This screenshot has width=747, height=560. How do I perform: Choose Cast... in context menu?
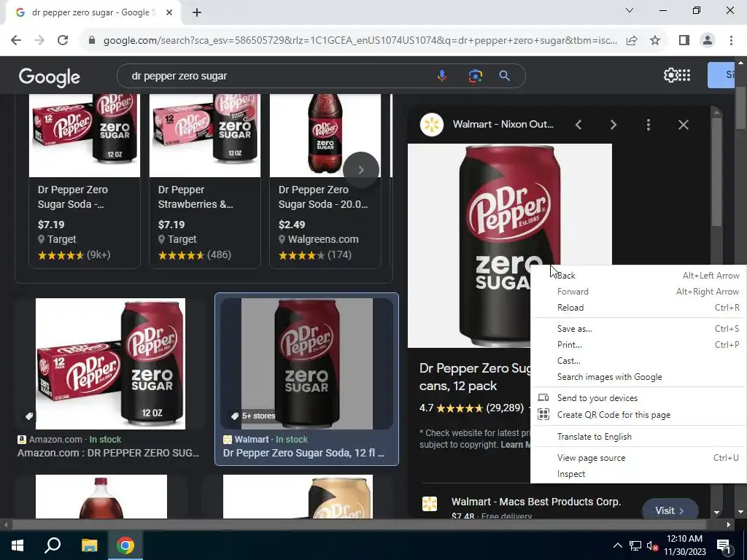coord(638,361)
